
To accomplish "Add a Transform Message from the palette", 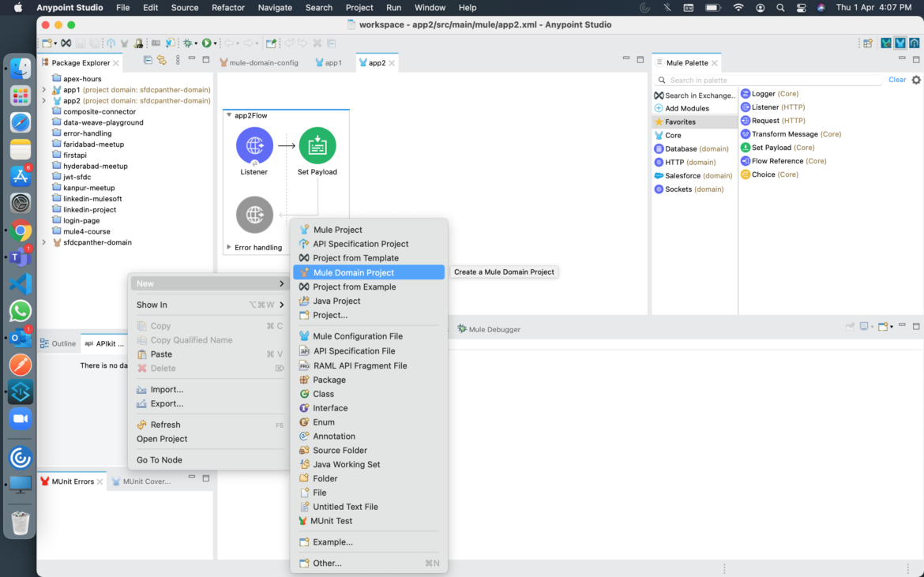I will click(x=790, y=133).
